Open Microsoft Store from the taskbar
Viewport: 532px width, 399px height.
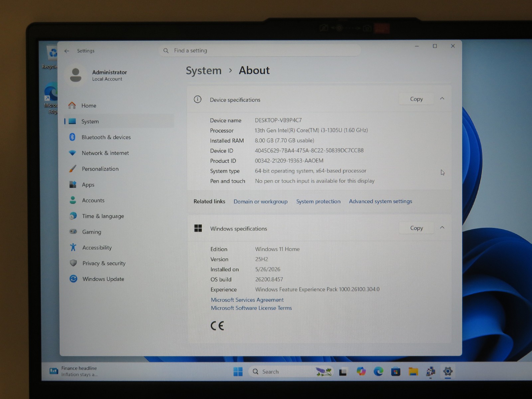point(396,371)
